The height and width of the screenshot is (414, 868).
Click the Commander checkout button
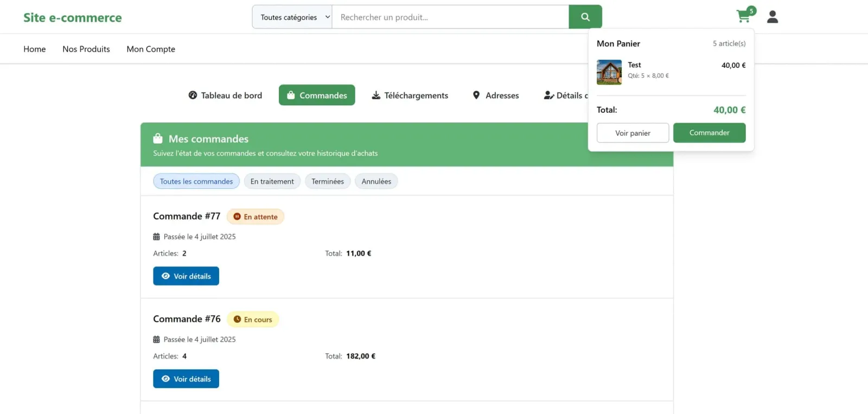point(710,133)
